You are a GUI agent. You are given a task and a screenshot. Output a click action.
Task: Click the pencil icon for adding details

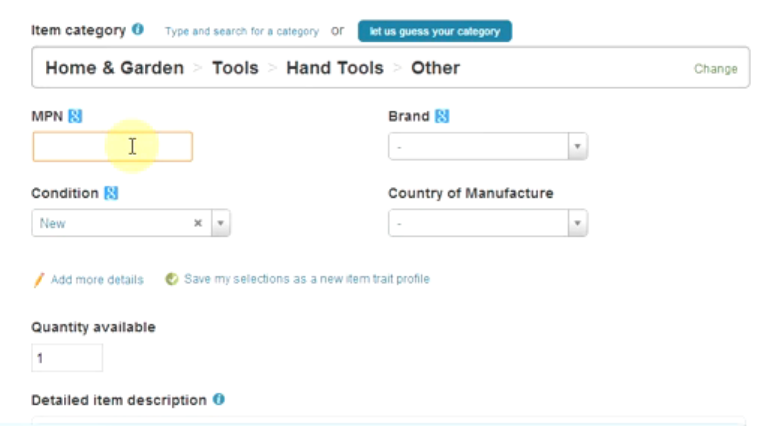coord(39,279)
